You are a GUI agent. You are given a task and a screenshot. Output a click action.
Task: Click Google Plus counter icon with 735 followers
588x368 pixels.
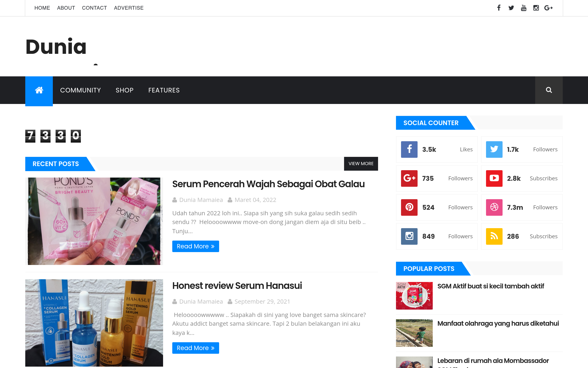[409, 178]
